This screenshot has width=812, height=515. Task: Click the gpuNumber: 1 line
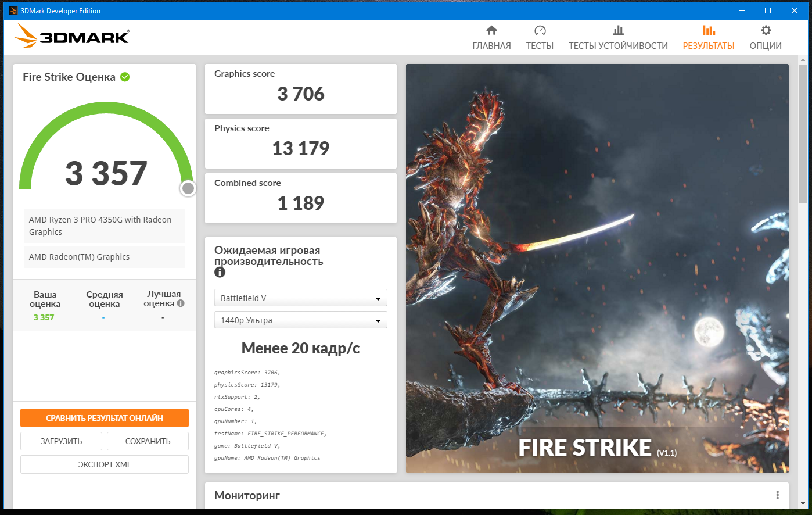tap(235, 421)
